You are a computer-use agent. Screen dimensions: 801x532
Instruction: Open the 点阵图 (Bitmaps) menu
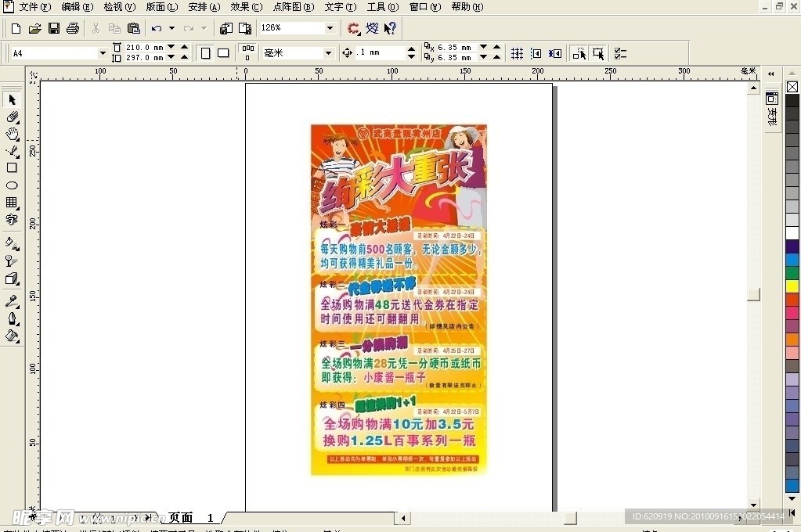click(x=293, y=7)
